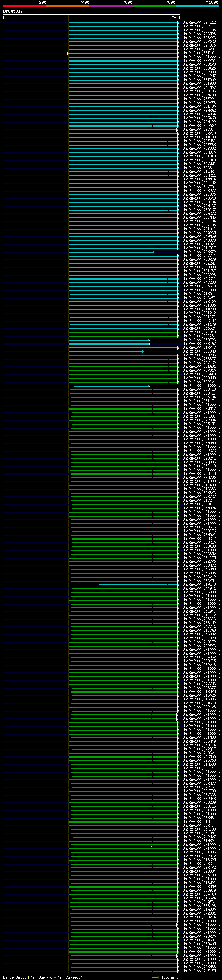The width and height of the screenshot is (222, 980).
Task: Select label UniRef100_P32119
Action: point(199,466)
